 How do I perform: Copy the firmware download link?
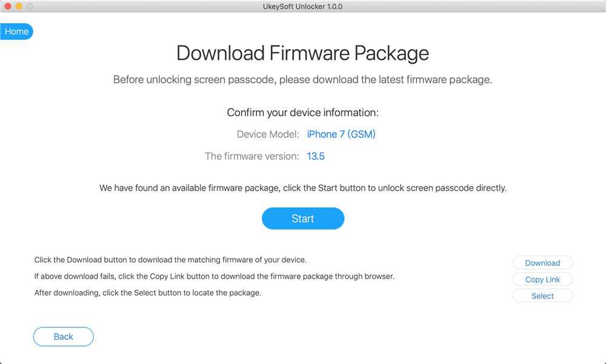[x=542, y=279]
